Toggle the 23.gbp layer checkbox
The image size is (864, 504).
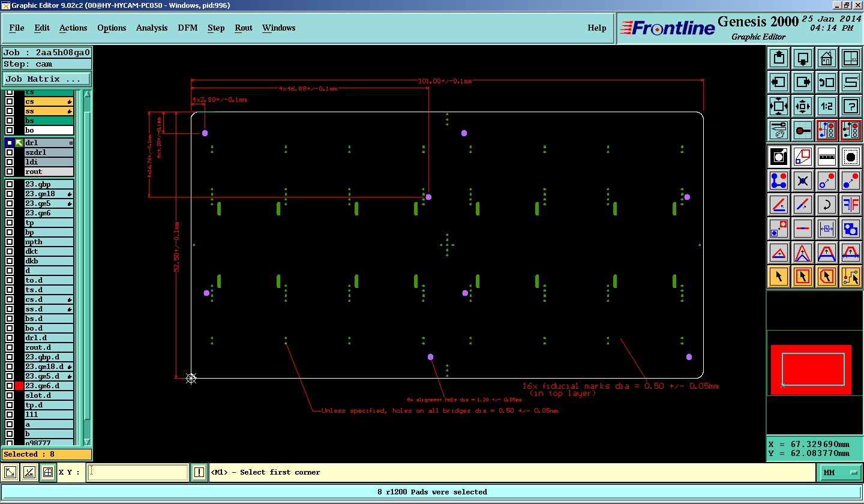tap(10, 184)
